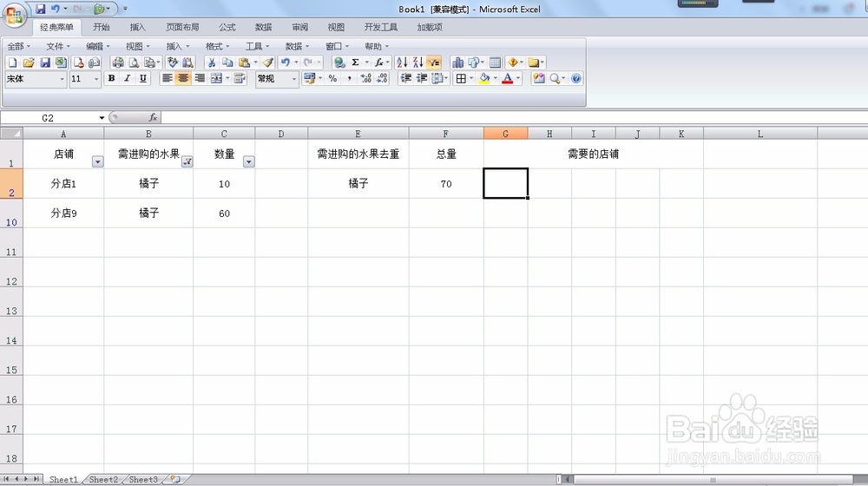
Task: Open the font name dropdown 宋体
Action: click(62, 79)
